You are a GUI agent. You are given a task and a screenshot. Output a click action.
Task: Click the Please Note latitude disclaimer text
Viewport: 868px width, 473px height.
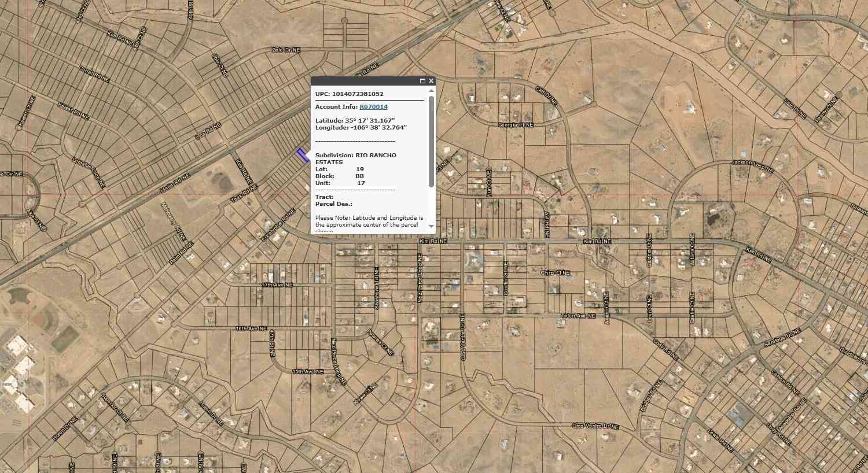tap(369, 224)
